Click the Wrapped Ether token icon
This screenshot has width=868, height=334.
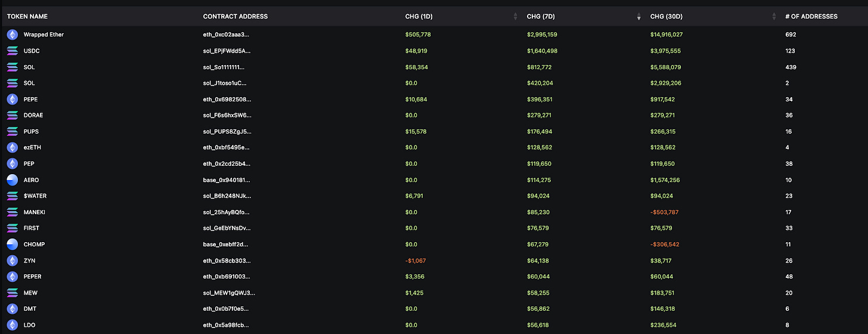13,35
